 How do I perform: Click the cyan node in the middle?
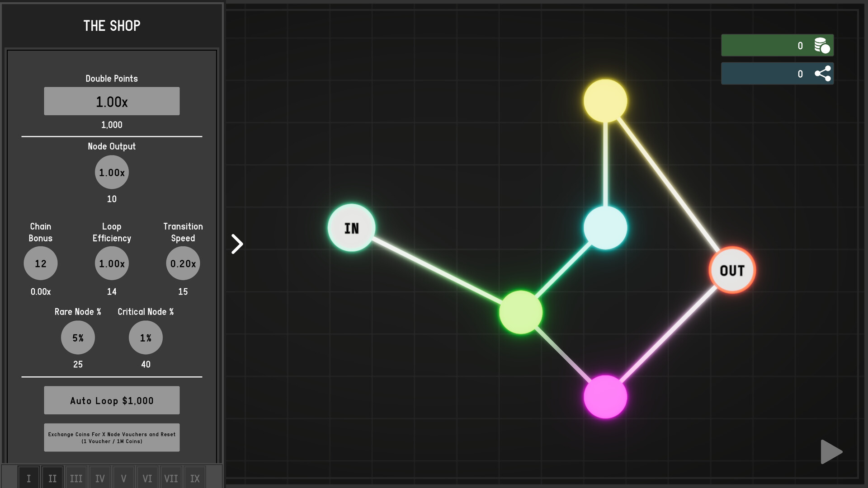coord(605,229)
